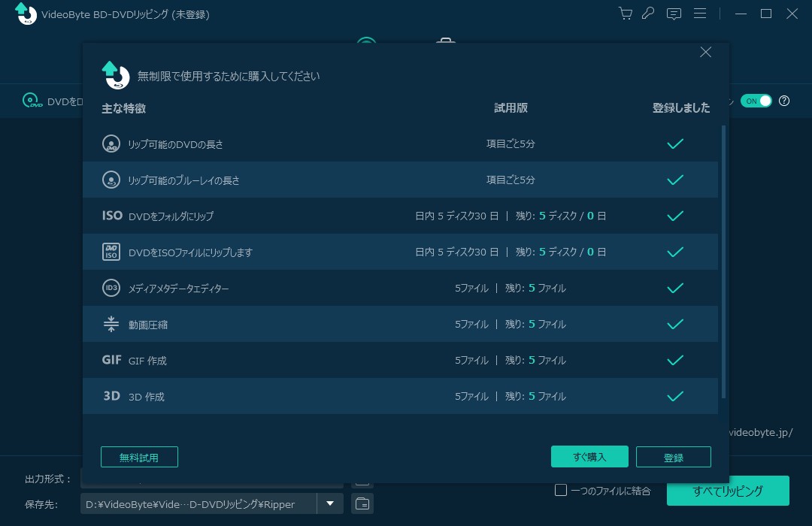The height and width of the screenshot is (526, 812).
Task: Turn off the ON toggle switch
Action: pos(756,101)
